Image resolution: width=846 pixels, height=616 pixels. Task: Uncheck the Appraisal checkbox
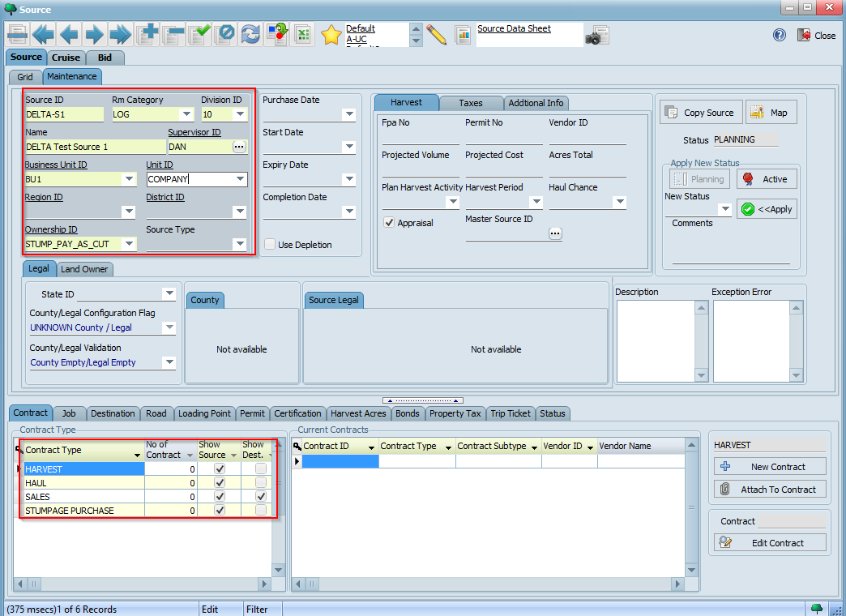(388, 222)
